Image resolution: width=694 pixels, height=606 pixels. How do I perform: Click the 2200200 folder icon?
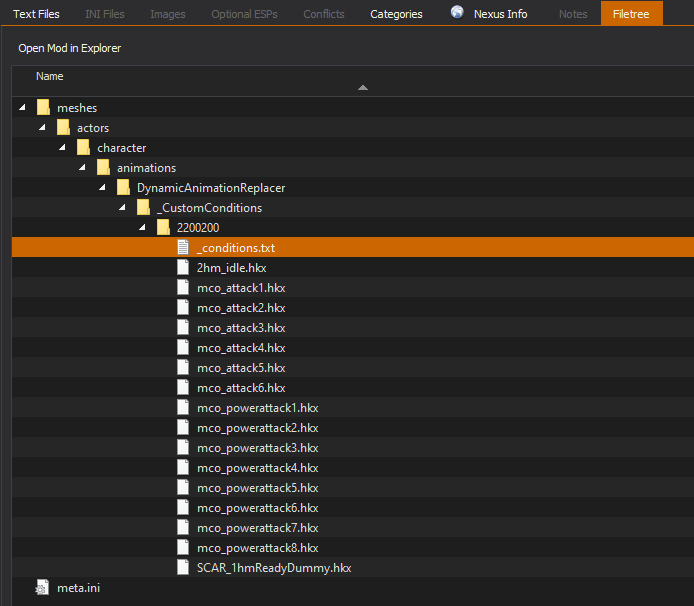click(x=163, y=228)
